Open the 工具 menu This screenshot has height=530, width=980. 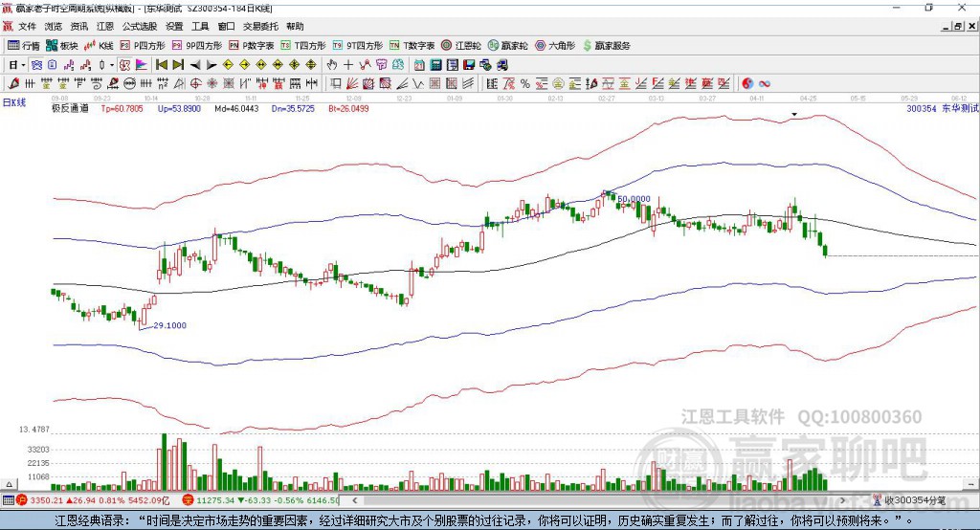click(x=200, y=26)
